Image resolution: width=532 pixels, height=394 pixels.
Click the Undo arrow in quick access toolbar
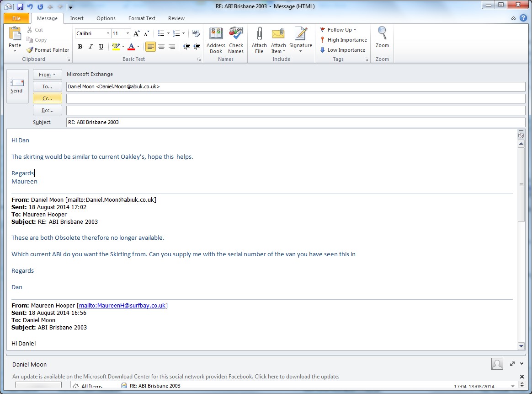[30, 6]
